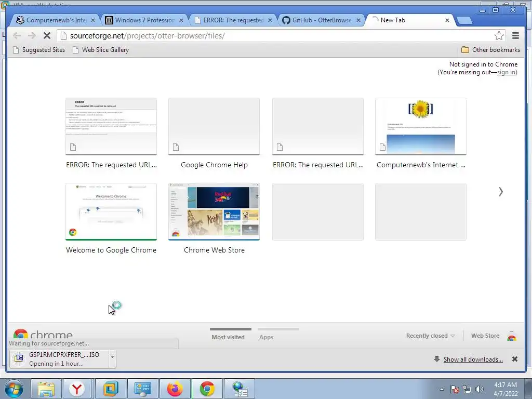Go forward with the forward arrow
The image size is (532, 399).
[x=32, y=36]
